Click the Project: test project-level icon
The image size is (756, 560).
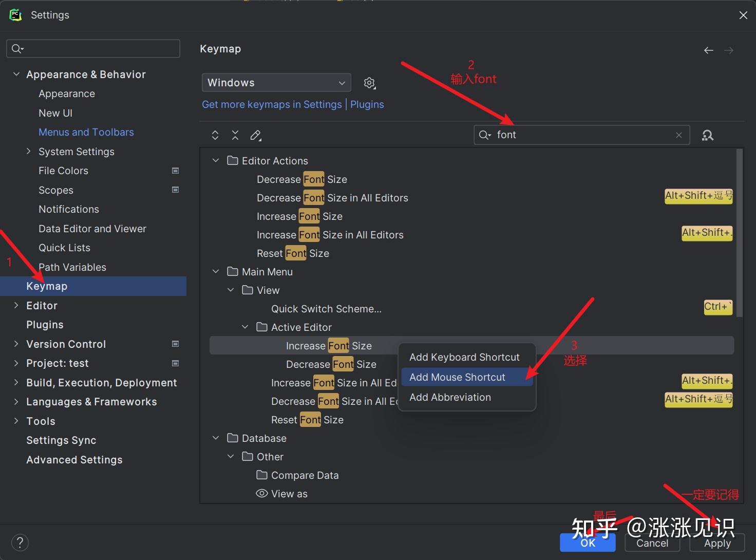[175, 363]
